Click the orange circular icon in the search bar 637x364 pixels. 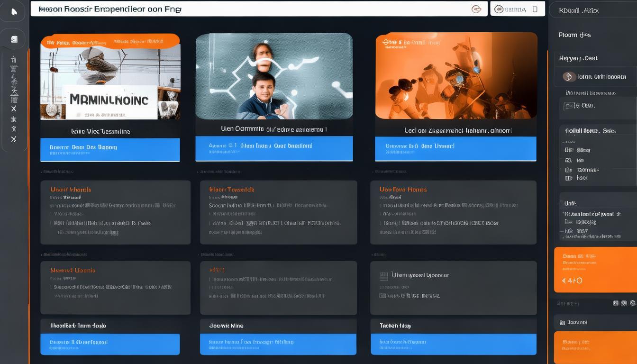click(476, 9)
